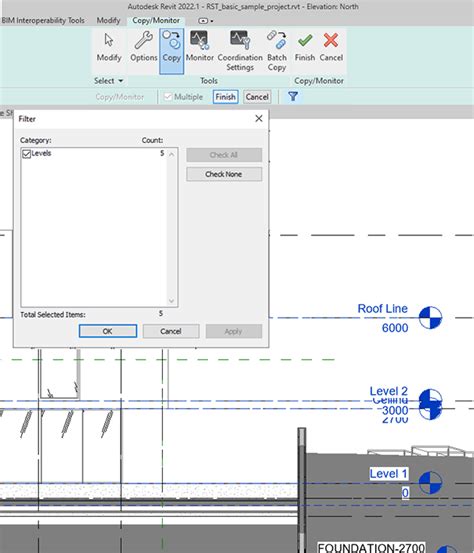474x553 pixels.
Task: Click the Level 2 level head symbol
Action: coord(430,400)
